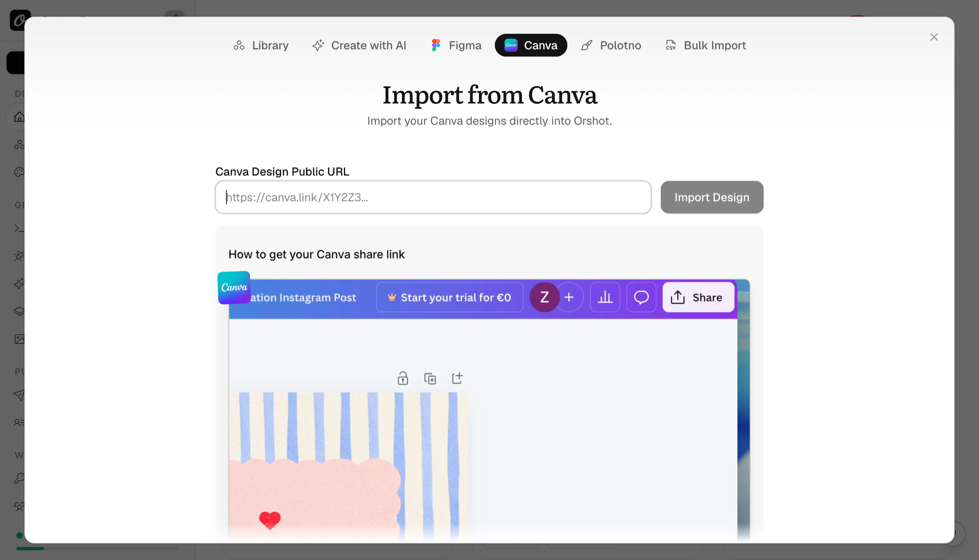Click the home icon in sidebar
979x560 pixels.
coord(19,117)
